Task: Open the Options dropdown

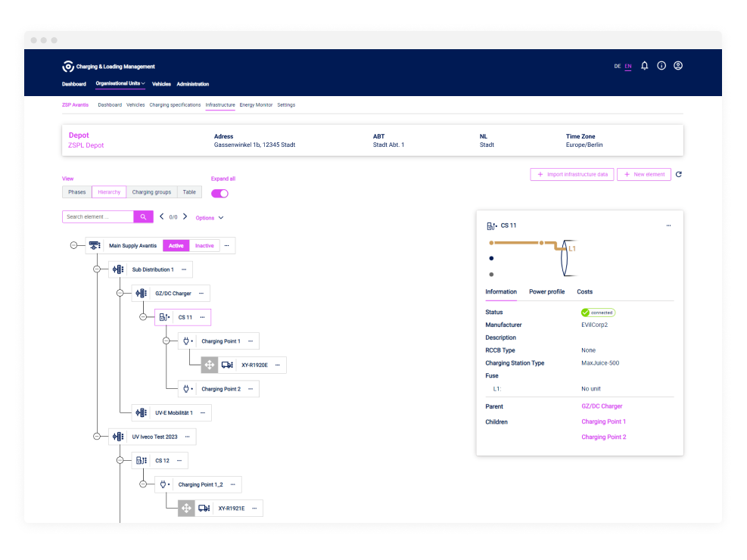Action: click(x=209, y=218)
